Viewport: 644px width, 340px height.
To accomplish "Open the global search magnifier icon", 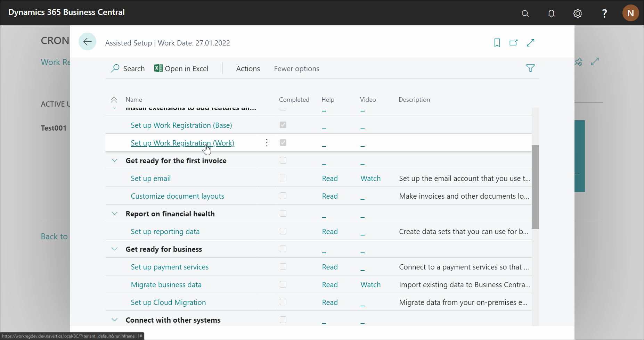I will [525, 14].
